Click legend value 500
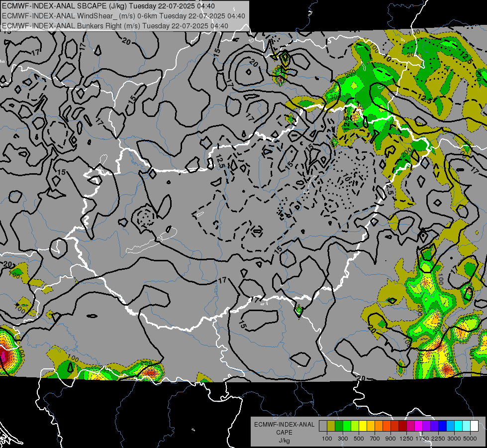The height and width of the screenshot is (448, 487). [359, 439]
